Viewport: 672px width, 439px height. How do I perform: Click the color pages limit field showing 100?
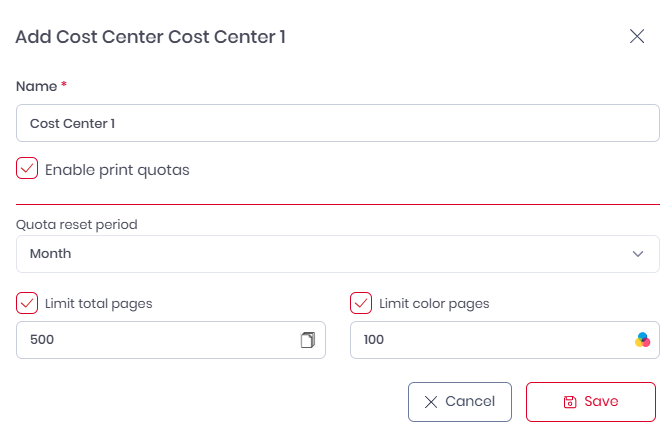pos(505,340)
